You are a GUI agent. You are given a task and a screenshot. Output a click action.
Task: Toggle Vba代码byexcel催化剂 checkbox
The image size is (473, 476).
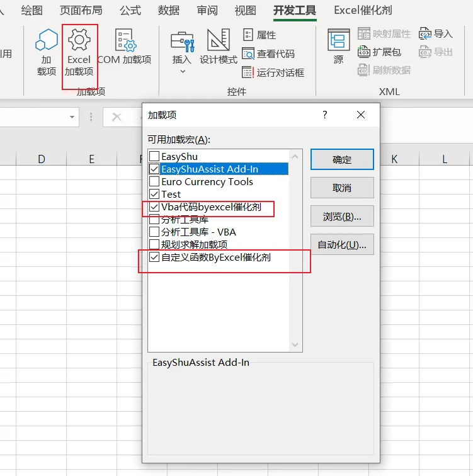pyautogui.click(x=154, y=207)
